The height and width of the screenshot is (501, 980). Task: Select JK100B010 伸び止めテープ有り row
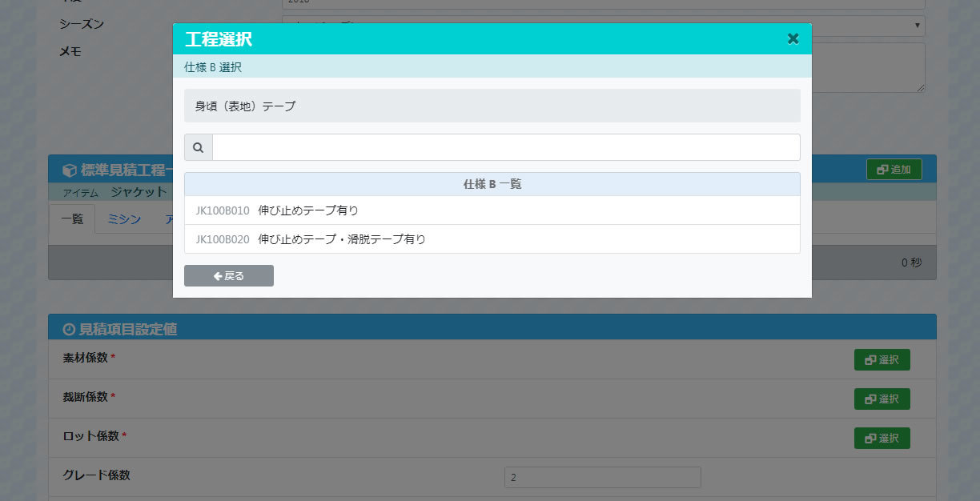click(492, 210)
